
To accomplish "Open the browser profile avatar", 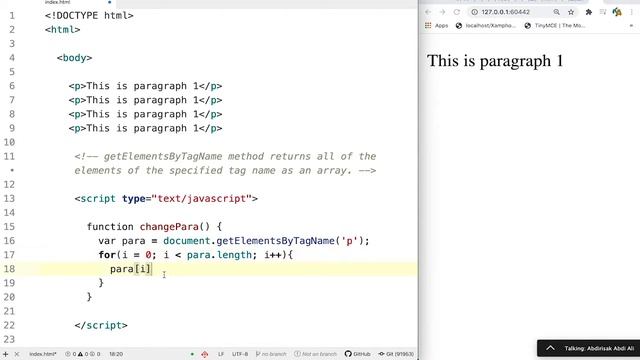I will point(617,12).
